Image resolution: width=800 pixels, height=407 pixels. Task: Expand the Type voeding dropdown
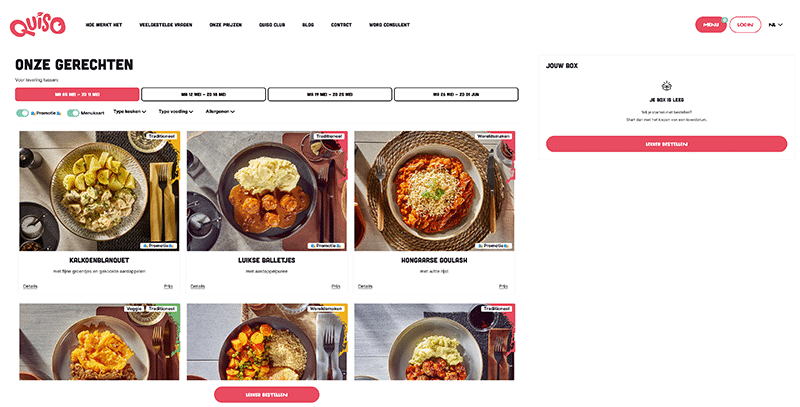tap(176, 111)
